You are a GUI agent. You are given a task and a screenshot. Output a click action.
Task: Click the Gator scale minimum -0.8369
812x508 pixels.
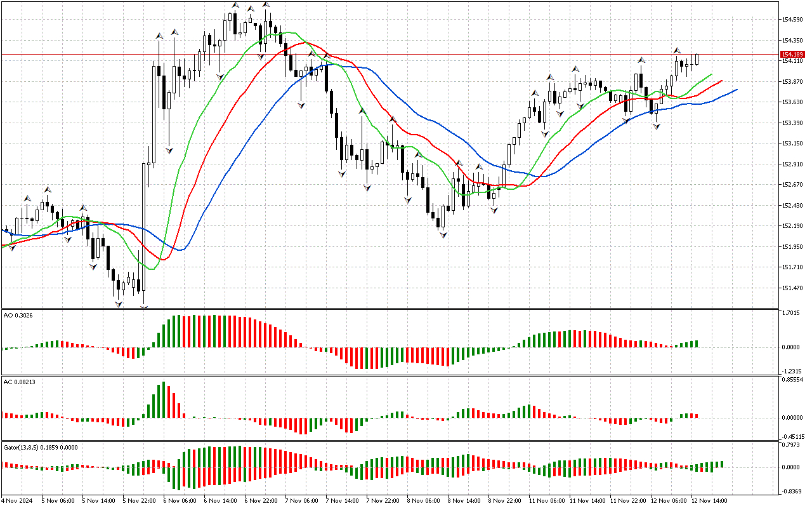[x=792, y=491]
